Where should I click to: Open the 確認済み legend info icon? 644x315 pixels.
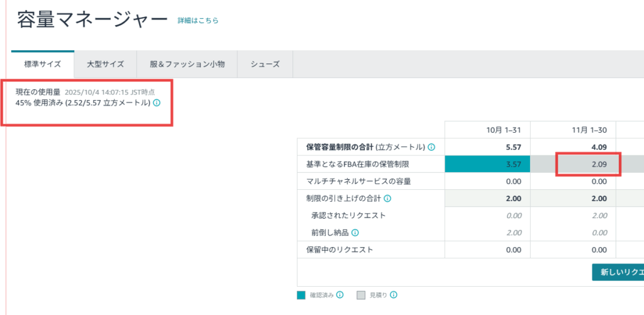[x=340, y=295]
